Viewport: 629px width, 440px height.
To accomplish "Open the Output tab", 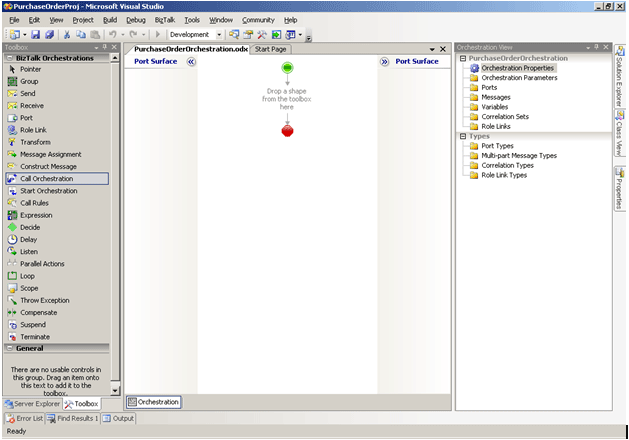I will pos(118,418).
